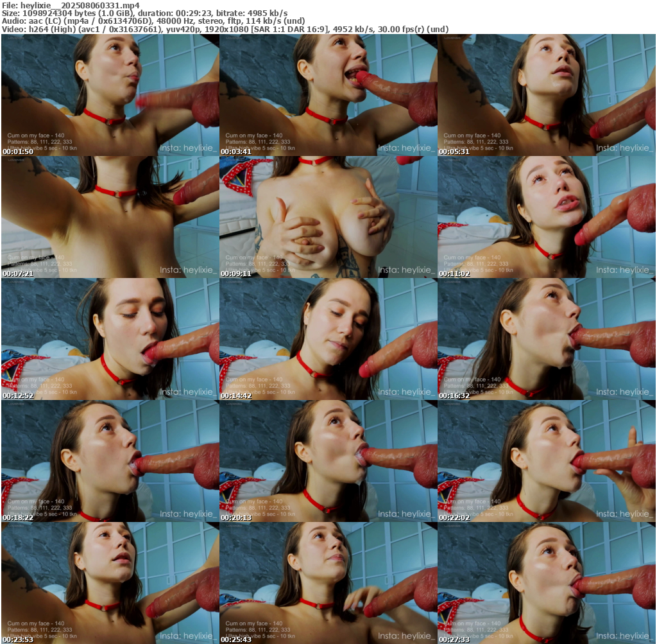The image size is (657, 644).
Task: Click the File name line in header
Action: tap(71, 5)
